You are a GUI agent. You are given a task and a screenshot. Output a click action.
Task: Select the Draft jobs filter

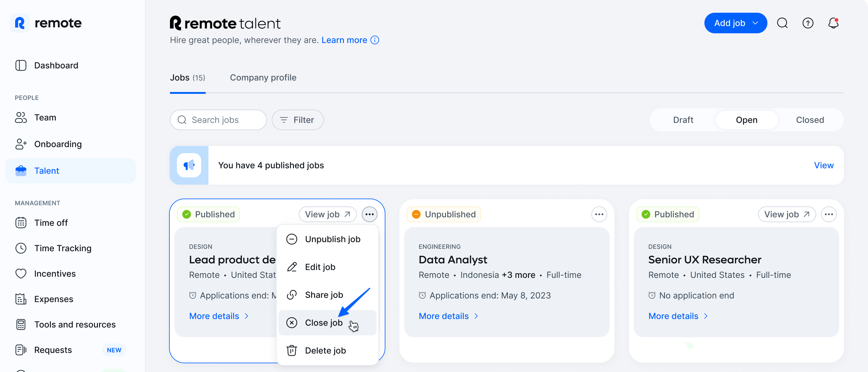(x=683, y=120)
